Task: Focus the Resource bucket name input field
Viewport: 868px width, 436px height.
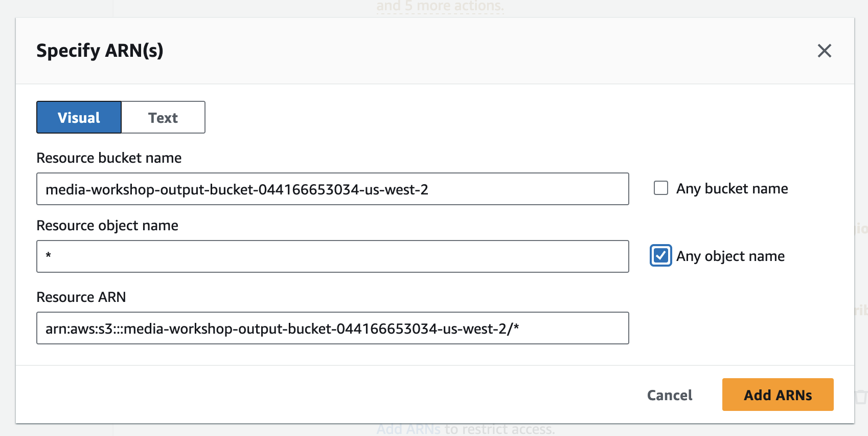Action: 332,189
